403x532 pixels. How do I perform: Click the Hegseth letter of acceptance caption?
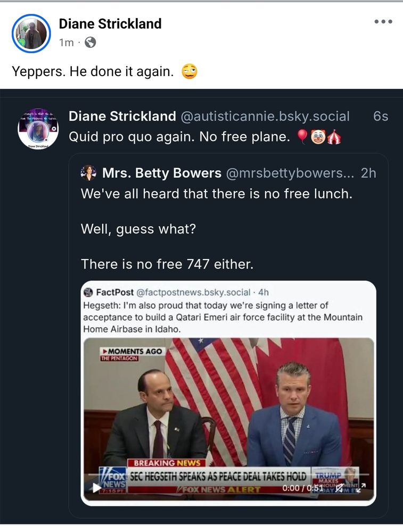(x=223, y=317)
